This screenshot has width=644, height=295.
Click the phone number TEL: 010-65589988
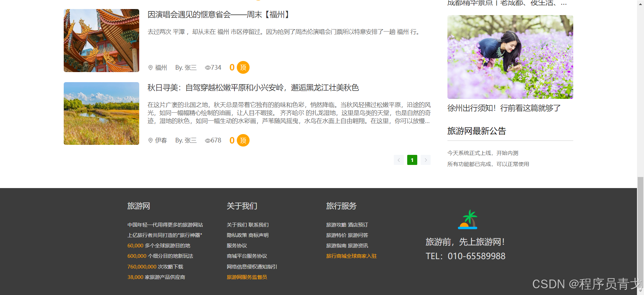point(466,256)
